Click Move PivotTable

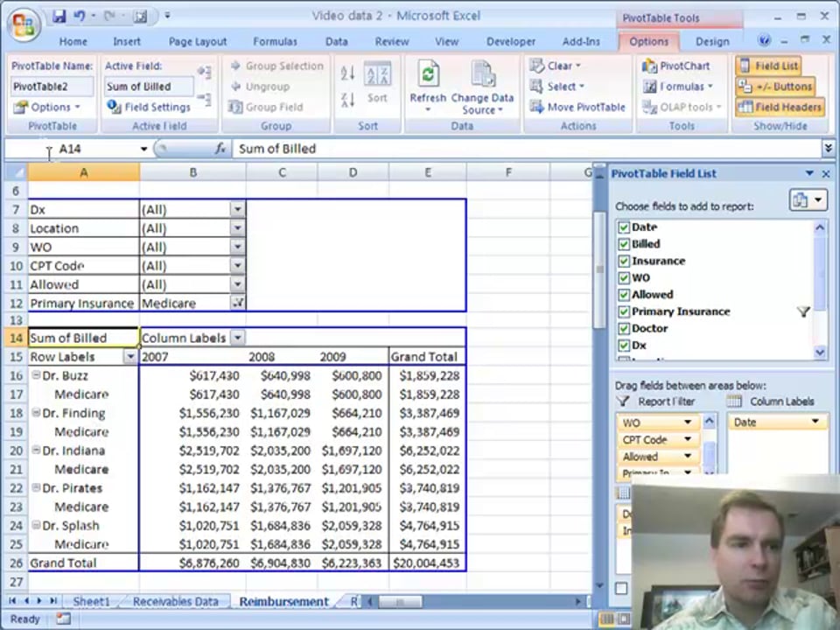pos(577,107)
